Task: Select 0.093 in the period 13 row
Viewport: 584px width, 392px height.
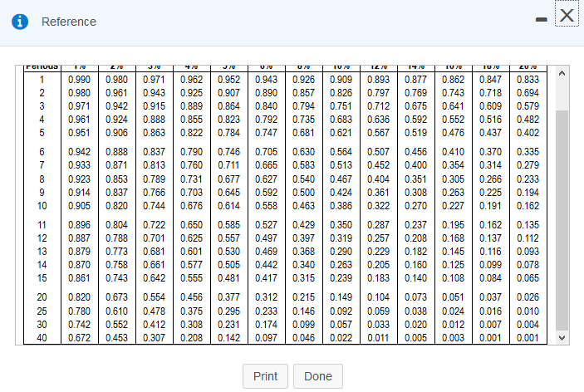Action: (528, 252)
